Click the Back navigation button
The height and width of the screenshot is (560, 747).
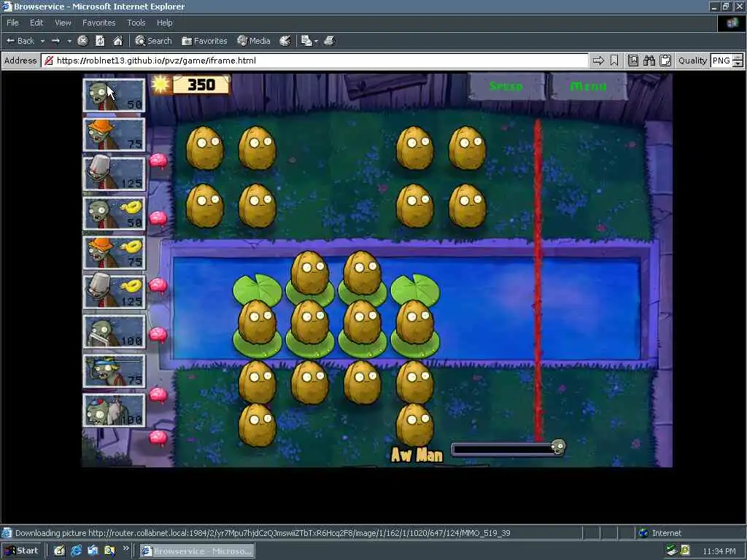(20, 41)
